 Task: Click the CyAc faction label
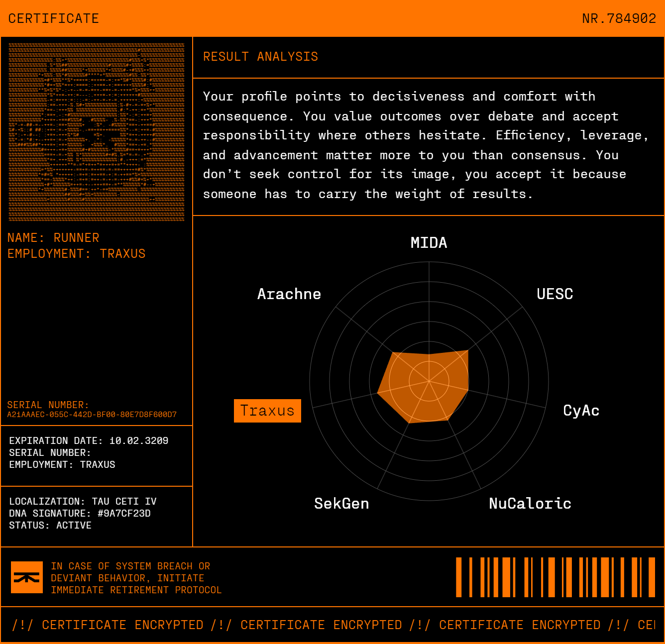[581, 411]
